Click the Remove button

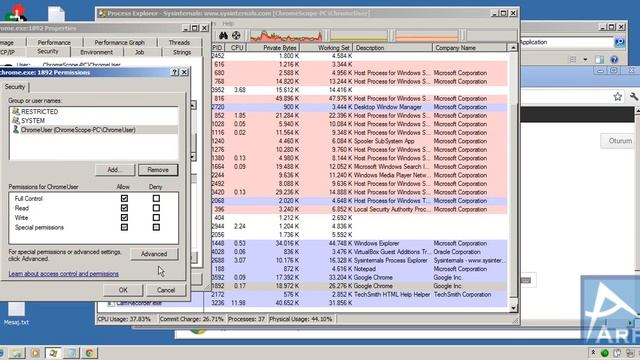[158, 170]
